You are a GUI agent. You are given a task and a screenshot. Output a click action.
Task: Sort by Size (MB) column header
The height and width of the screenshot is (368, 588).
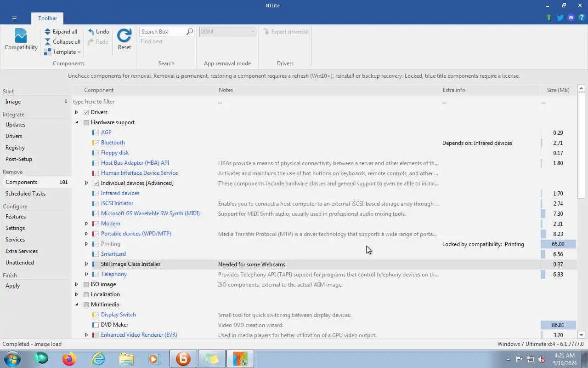click(558, 90)
